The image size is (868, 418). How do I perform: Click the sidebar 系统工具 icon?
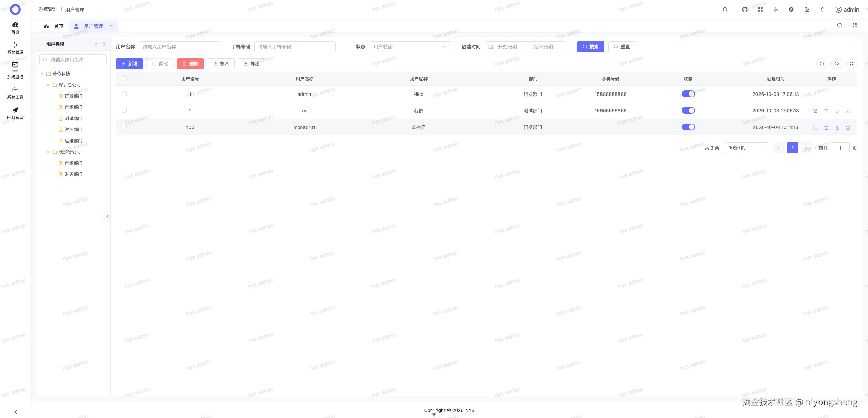tap(15, 90)
